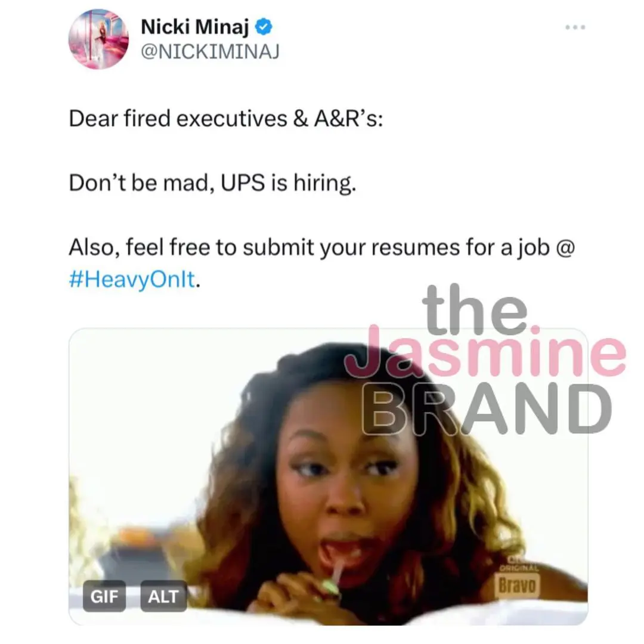This screenshot has height=644, width=644.
Task: Click the "Dear fired executives & A&R's:" line
Action: tap(226, 119)
